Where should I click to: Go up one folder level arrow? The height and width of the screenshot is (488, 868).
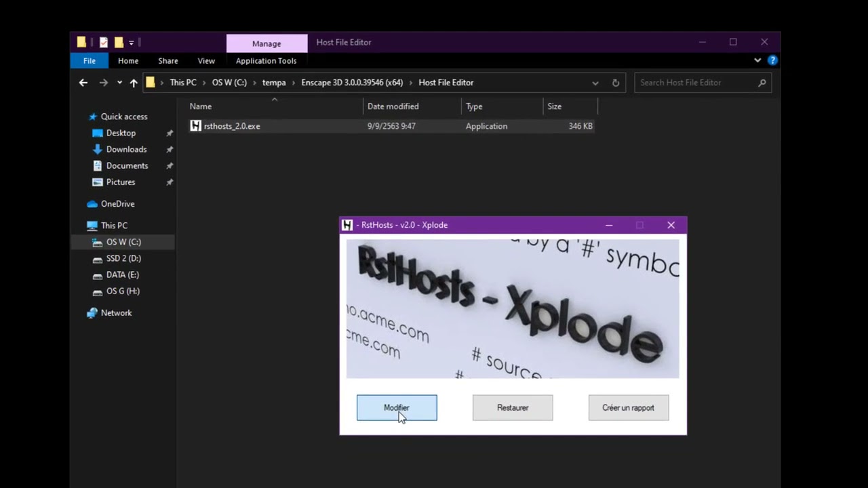pos(134,83)
